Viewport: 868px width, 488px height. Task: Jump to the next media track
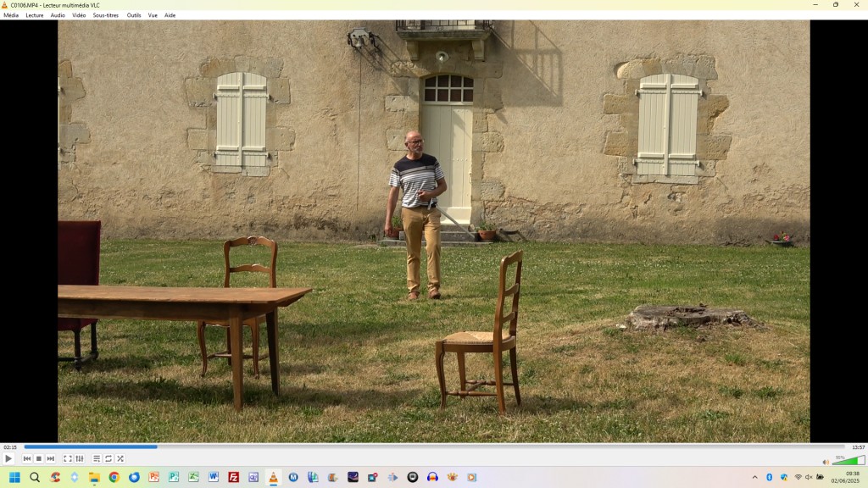coord(51,458)
